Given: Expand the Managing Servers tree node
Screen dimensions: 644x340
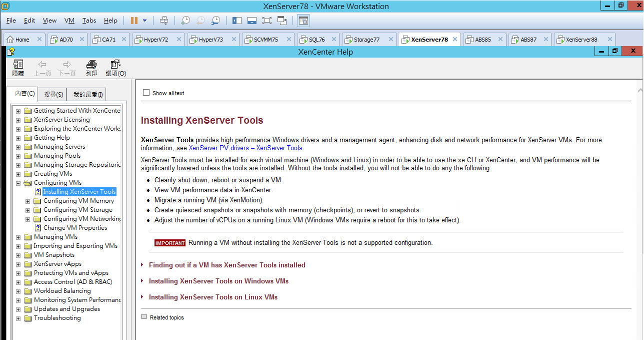Looking at the screenshot, I should [x=18, y=147].
